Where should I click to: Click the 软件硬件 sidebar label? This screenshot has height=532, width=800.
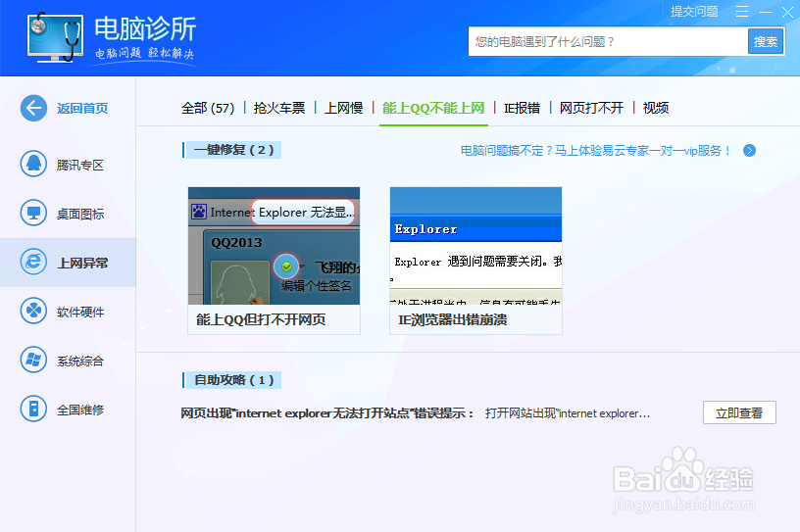80,312
